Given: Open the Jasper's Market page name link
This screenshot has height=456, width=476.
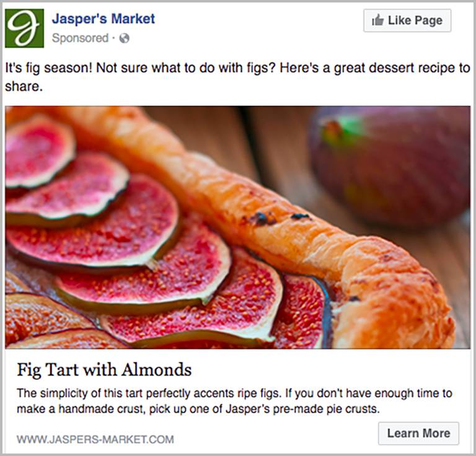Looking at the screenshot, I should [103, 19].
